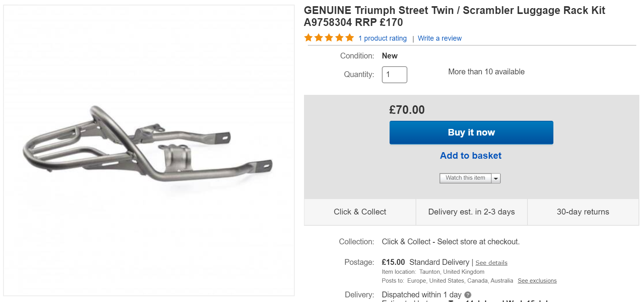Open See details for postage
Image resolution: width=644 pixels, height=302 pixels.
[491, 263]
